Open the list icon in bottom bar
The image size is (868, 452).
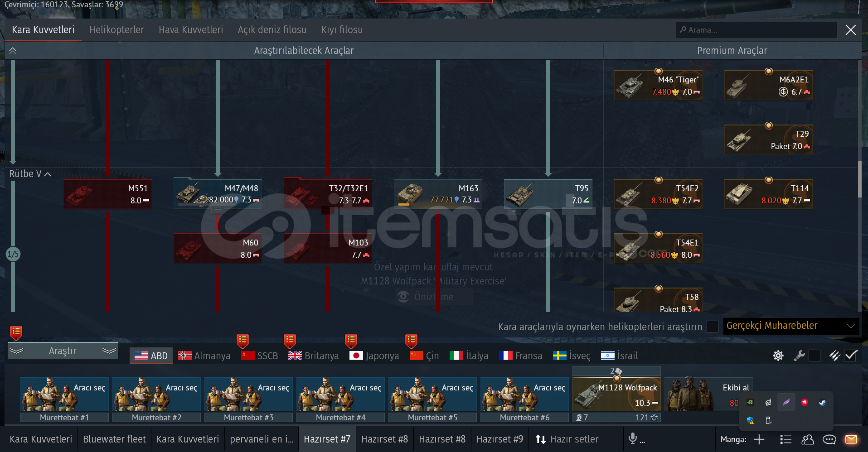pos(786,439)
